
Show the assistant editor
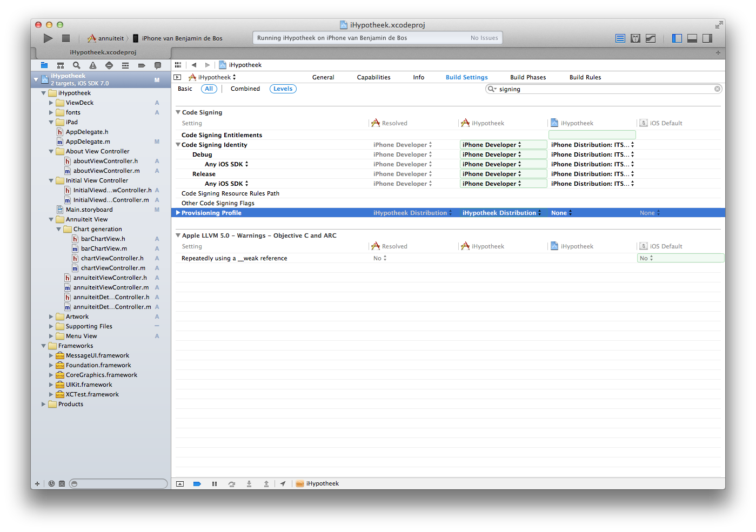tap(635, 38)
